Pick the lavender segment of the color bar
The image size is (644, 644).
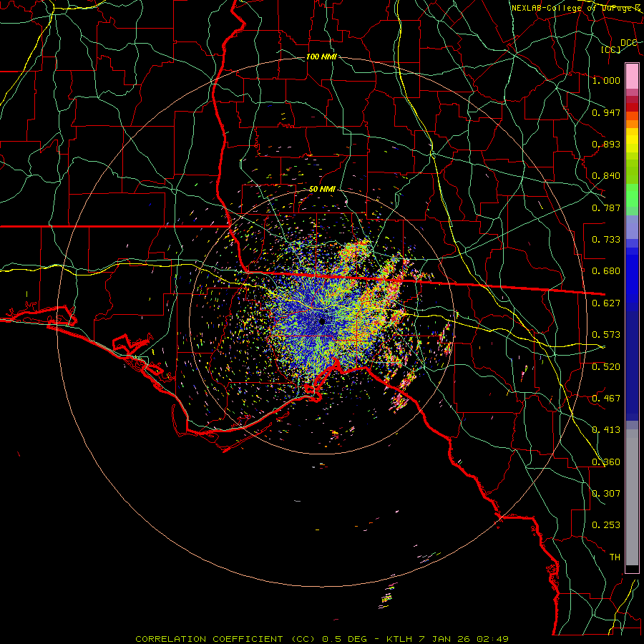632,228
